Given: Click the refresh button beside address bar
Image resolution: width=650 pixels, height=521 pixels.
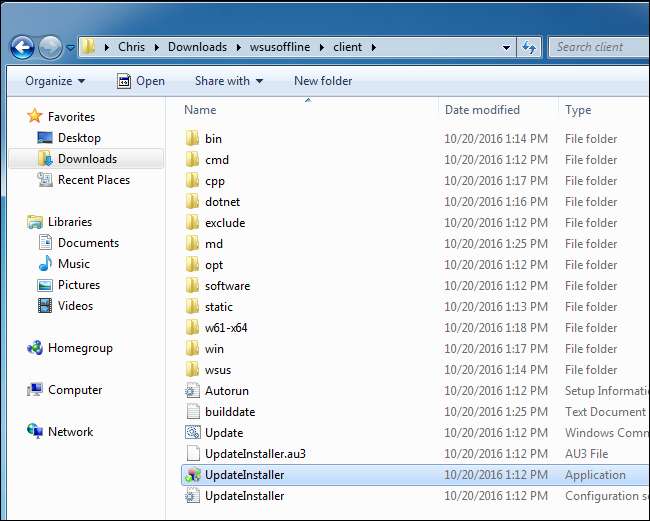Looking at the screenshot, I should point(527,47).
